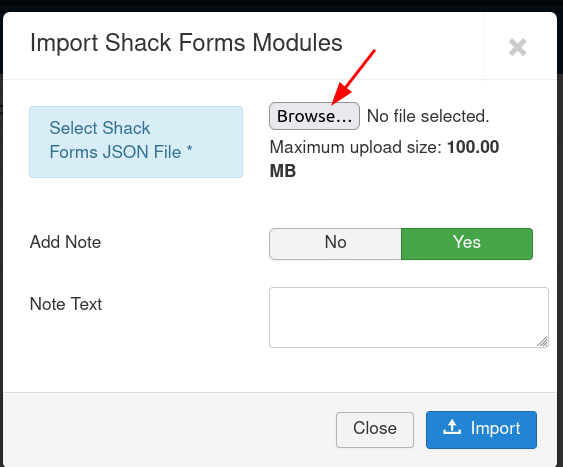This screenshot has width=563, height=467.
Task: Dismiss the dialog with the X icon
Action: click(517, 47)
